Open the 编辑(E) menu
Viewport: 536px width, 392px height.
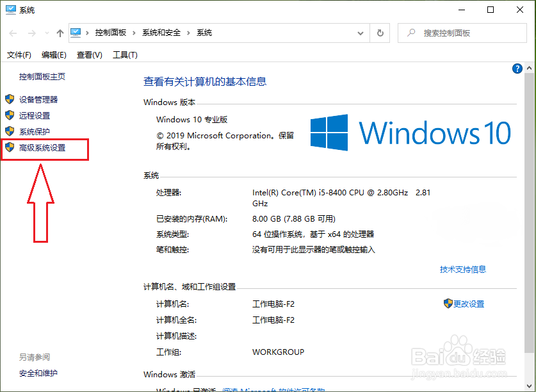coord(54,55)
